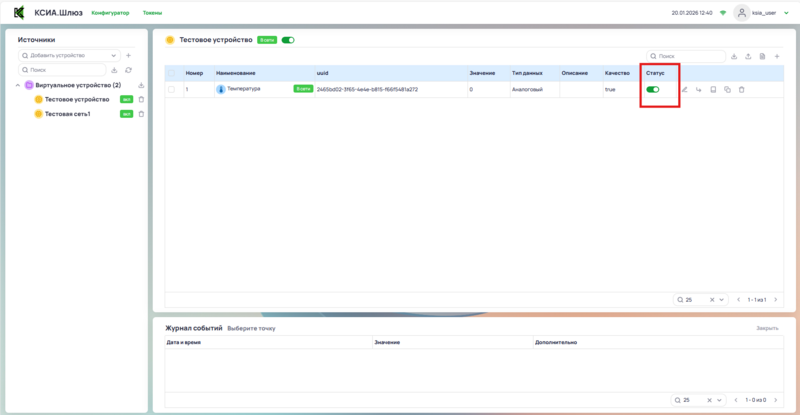Click the refresh icon in Источники panel
Screen dimensions: 800x415
(128, 70)
